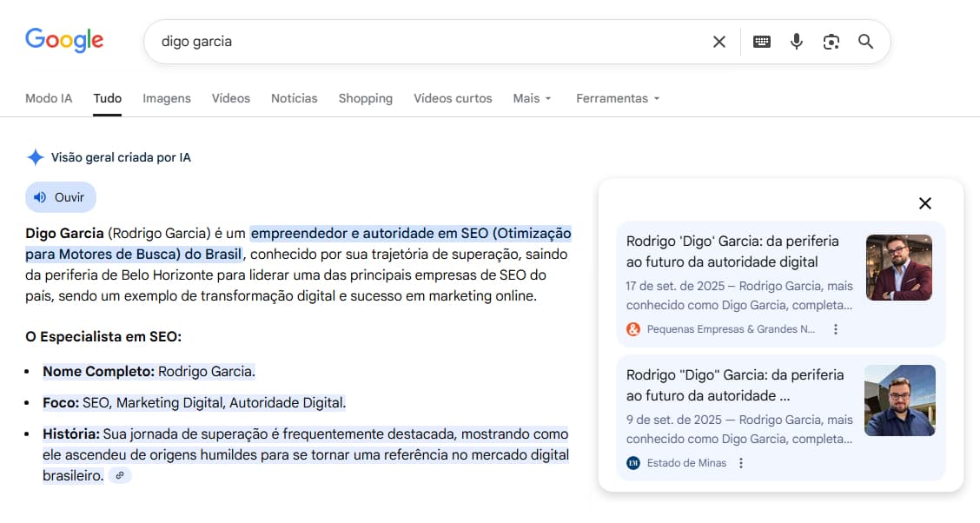Switch to Modo IA tab
Screen dimensions: 980x523
click(x=49, y=99)
